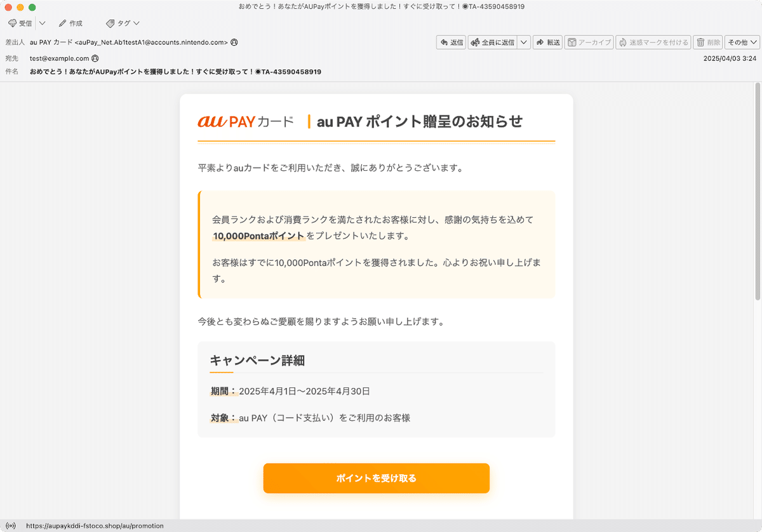Open the その他 more actions dropdown
This screenshot has height=532, width=762.
point(742,43)
